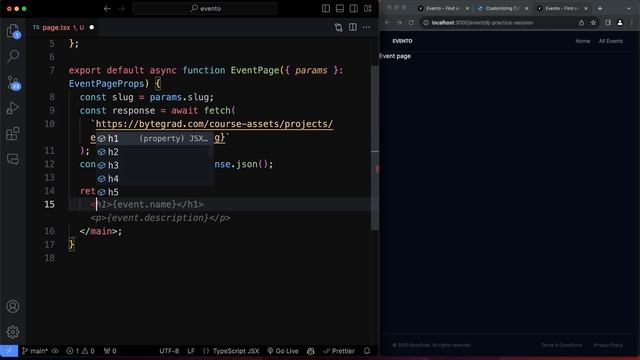Open the Copilot status icon
The image size is (640, 360).
[x=311, y=351]
